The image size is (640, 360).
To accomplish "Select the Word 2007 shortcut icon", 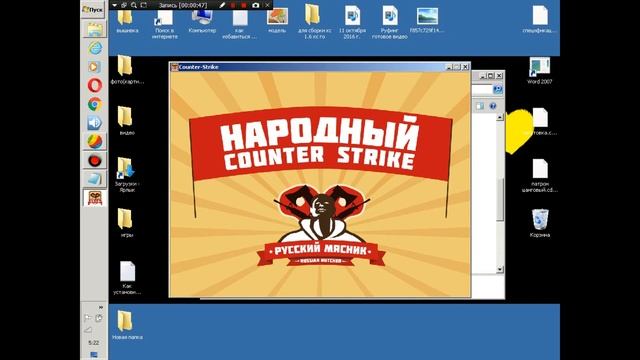I will coord(540,70).
